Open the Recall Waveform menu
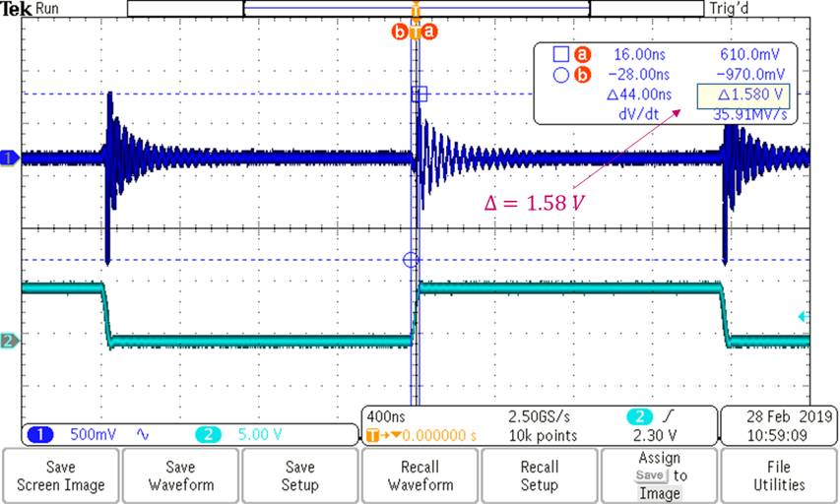Screen dimensions: 840x504 [420, 475]
